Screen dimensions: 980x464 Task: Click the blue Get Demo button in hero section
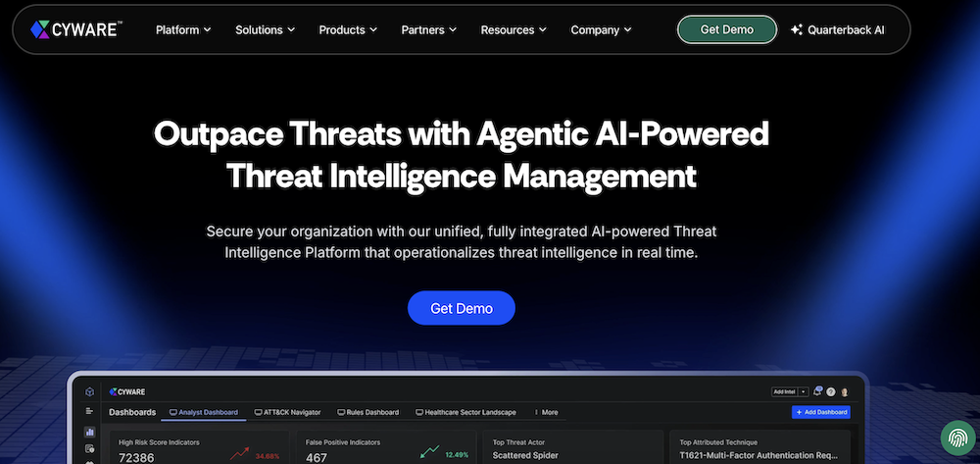coord(461,308)
